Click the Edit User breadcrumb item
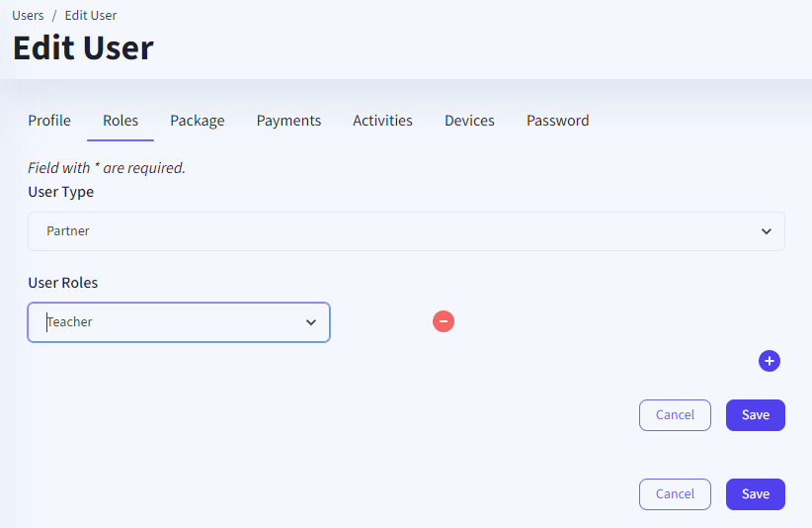Image resolution: width=812 pixels, height=528 pixels. (x=91, y=16)
